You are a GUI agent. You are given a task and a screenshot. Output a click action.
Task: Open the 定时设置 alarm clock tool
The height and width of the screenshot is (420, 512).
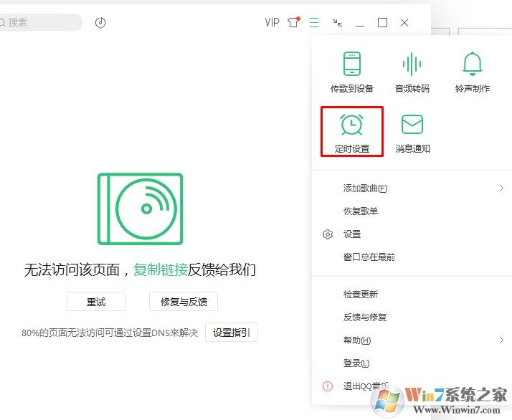351,132
